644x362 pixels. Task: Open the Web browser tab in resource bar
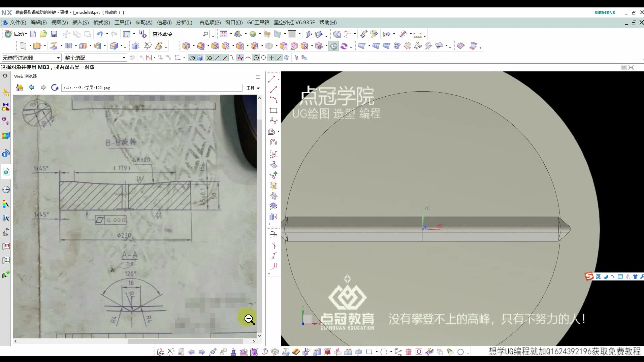point(6,172)
